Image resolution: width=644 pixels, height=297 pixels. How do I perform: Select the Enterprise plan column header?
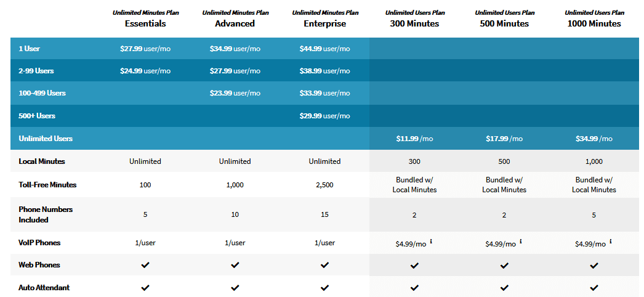[x=325, y=19]
